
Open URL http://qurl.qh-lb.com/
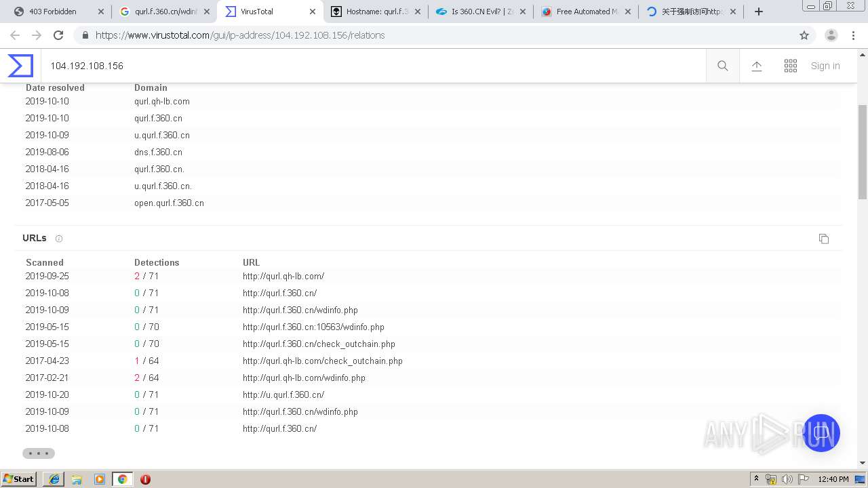point(283,276)
